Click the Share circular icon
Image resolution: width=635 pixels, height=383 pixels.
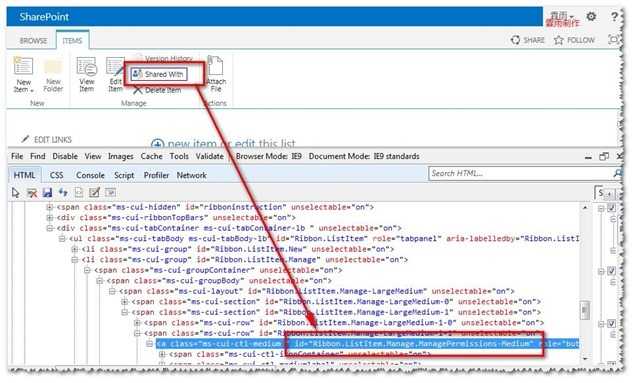point(515,40)
